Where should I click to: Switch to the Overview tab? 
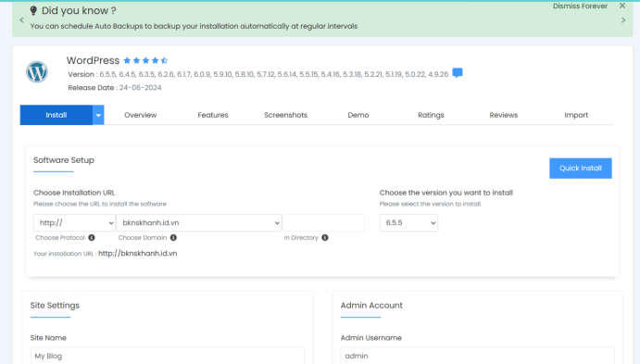(x=141, y=115)
